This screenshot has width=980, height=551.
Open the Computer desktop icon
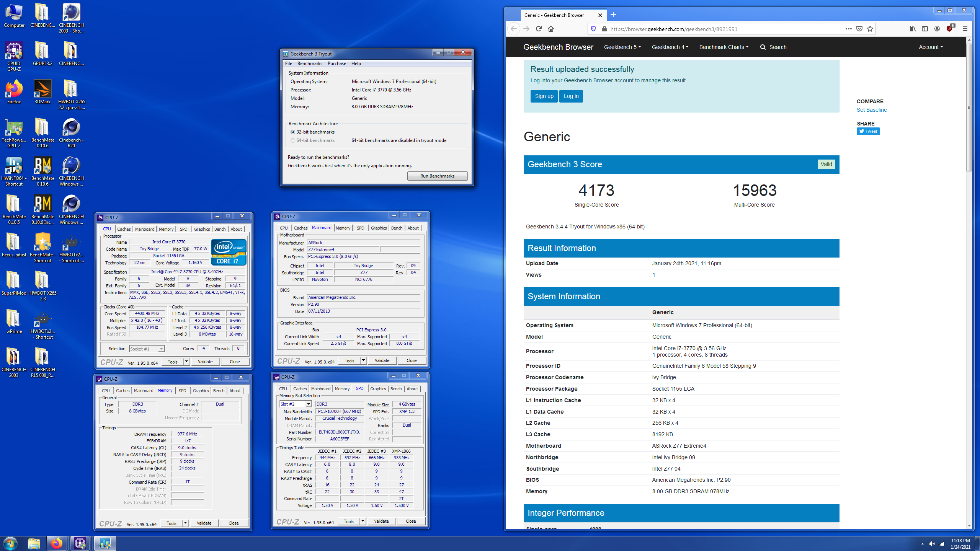click(14, 15)
